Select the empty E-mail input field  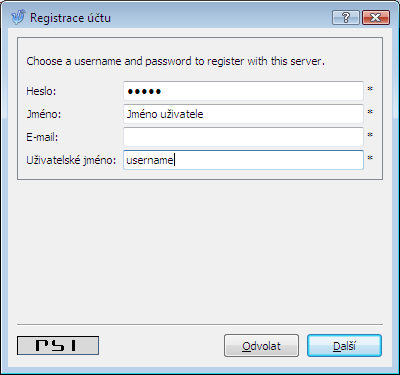point(243,137)
